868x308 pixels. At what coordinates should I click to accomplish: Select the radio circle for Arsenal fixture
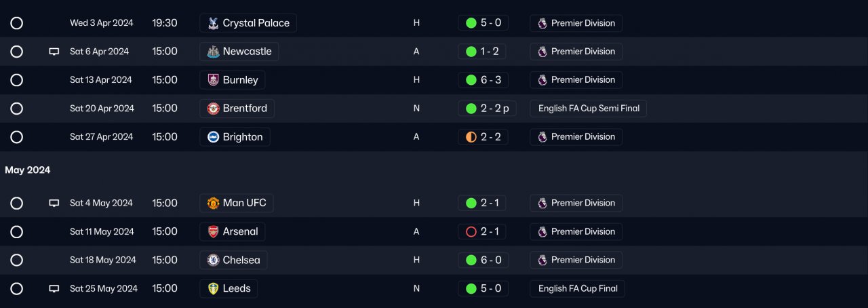pyautogui.click(x=17, y=231)
